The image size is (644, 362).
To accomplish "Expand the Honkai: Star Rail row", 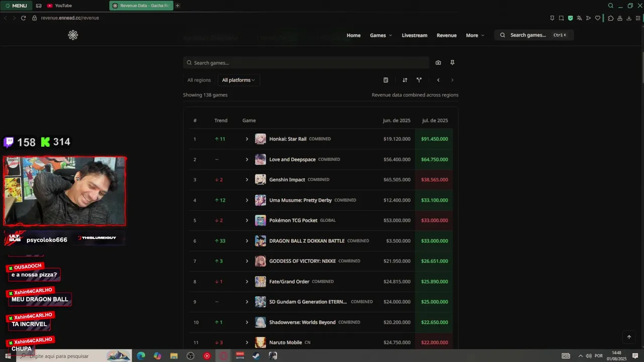I will (x=247, y=139).
